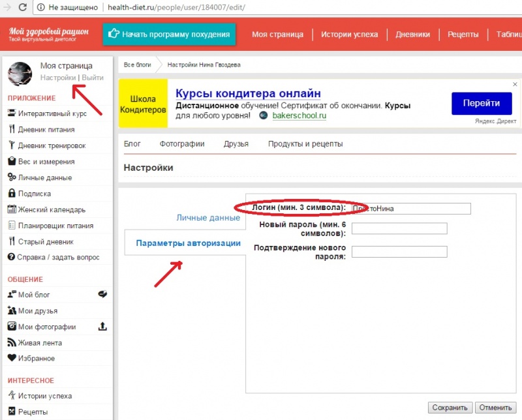Click upload icon next to Мои фотографии
This screenshot has width=522, height=420.
(x=102, y=327)
